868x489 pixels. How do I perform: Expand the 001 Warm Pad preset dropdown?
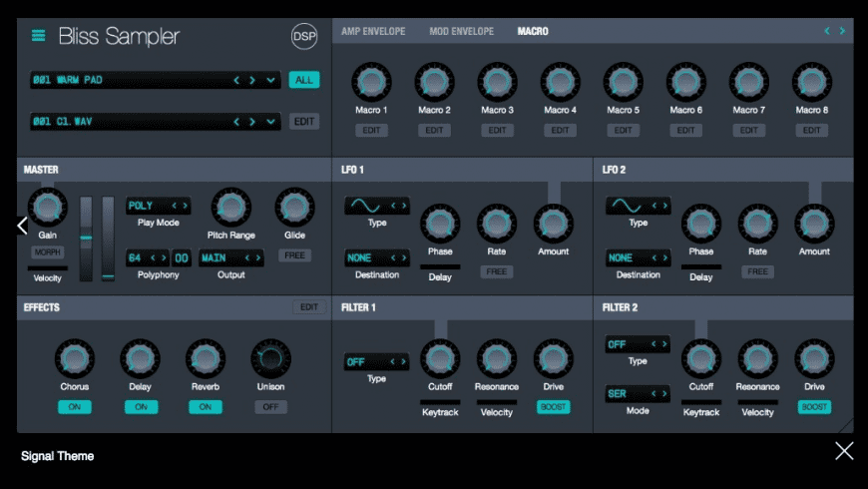coord(271,80)
